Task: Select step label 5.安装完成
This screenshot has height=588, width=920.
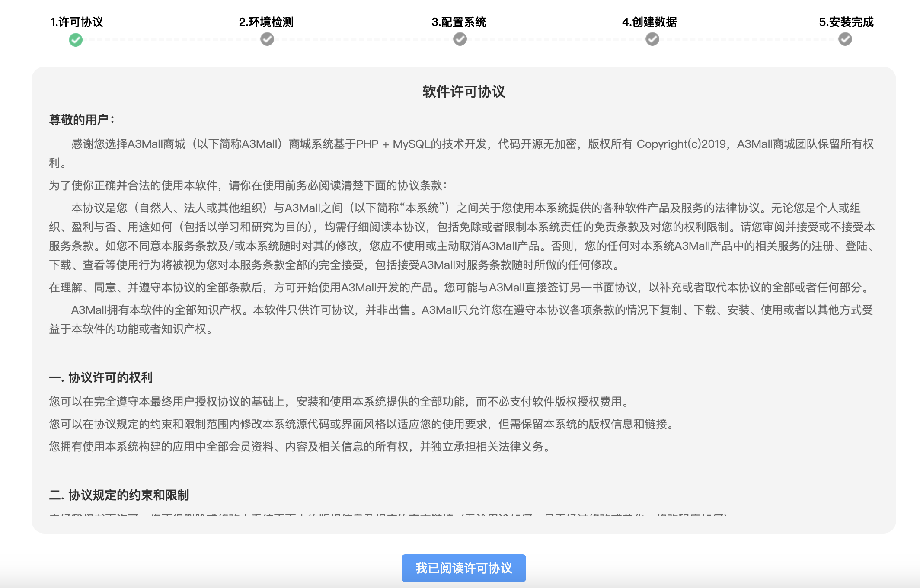Action: tap(846, 22)
